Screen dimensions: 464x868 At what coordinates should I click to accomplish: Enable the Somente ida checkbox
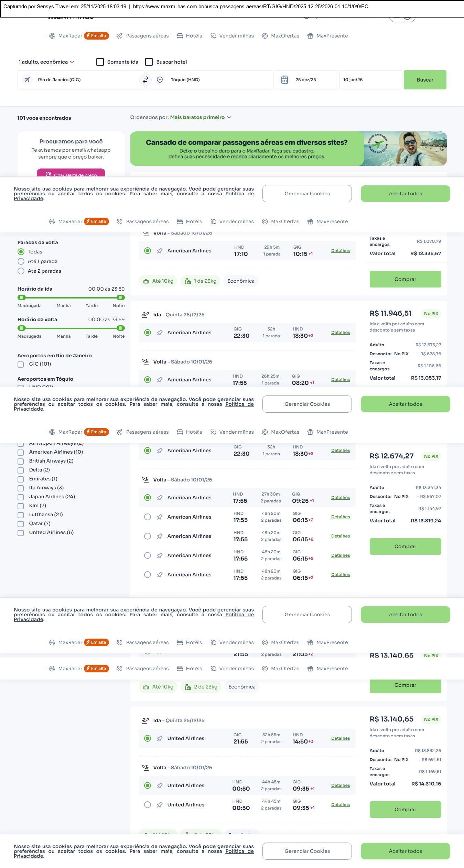[100, 62]
